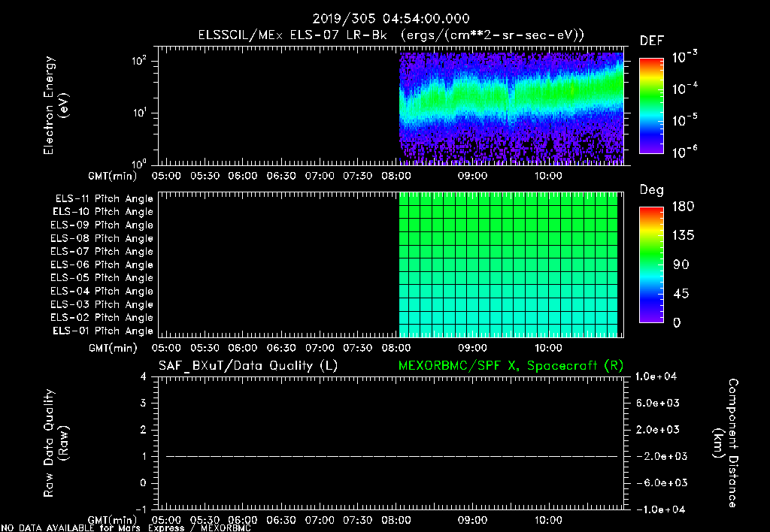Viewport: 770px width, 532px height.
Task: Select the ELS-03 Pitch Angle row label
Action: coord(102,305)
